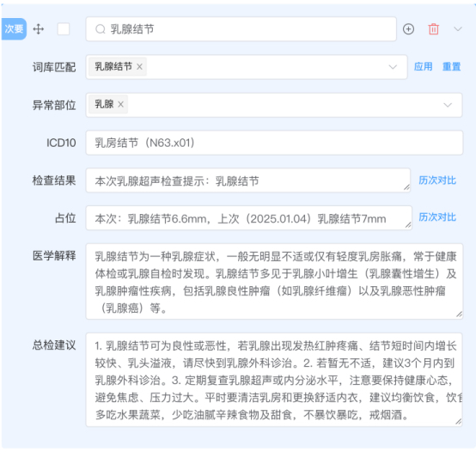Click resize grip of the 总检建议 text area
The image size is (476, 464).
(459, 422)
